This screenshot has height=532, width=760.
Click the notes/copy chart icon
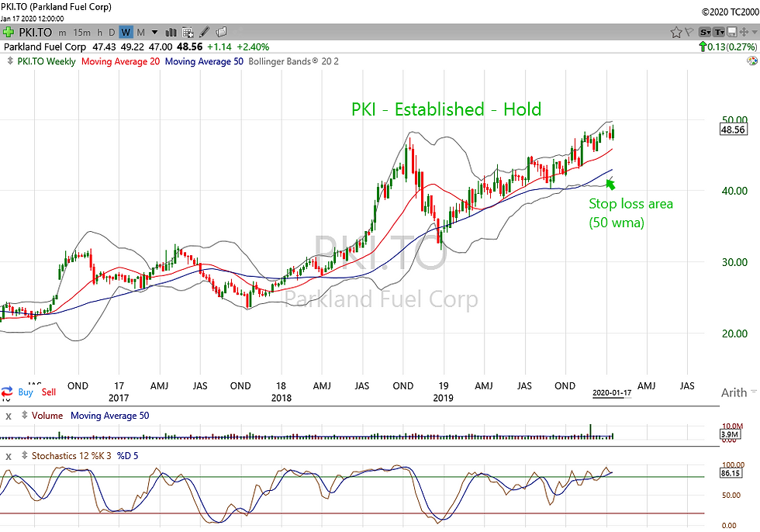222,33
